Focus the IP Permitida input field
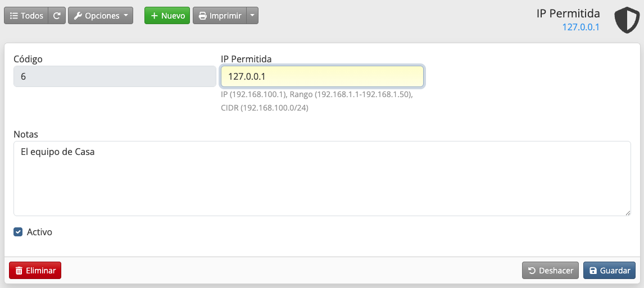 pyautogui.click(x=322, y=77)
